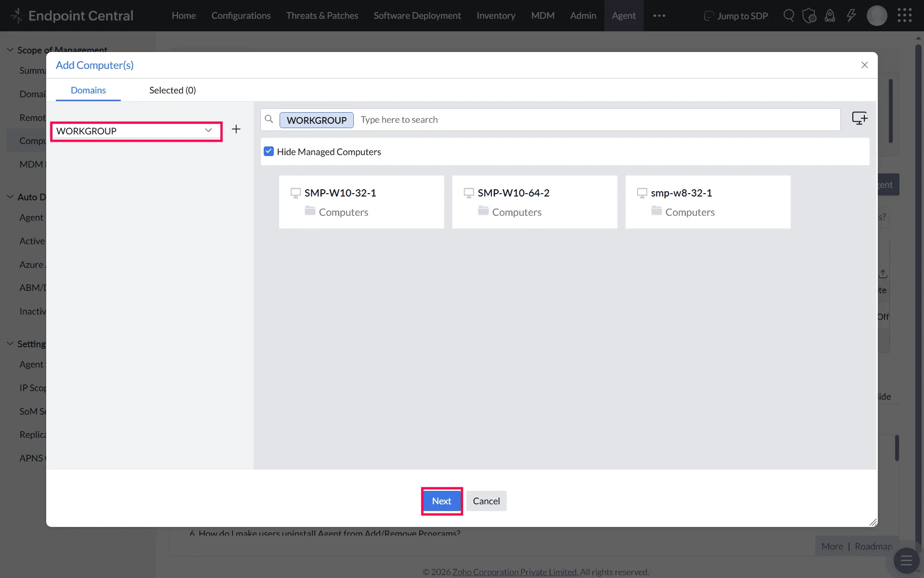Image resolution: width=924 pixels, height=578 pixels.
Task: Open the Configurations menu
Action: (241, 15)
